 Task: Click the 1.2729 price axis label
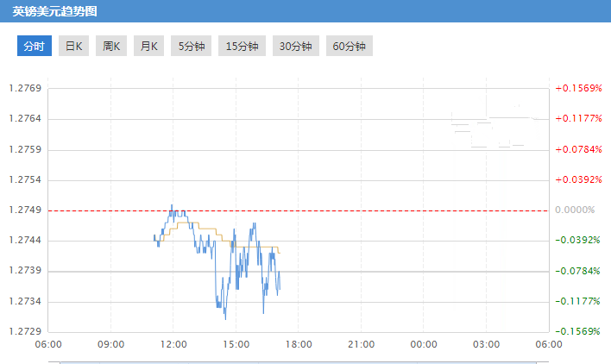24,331
